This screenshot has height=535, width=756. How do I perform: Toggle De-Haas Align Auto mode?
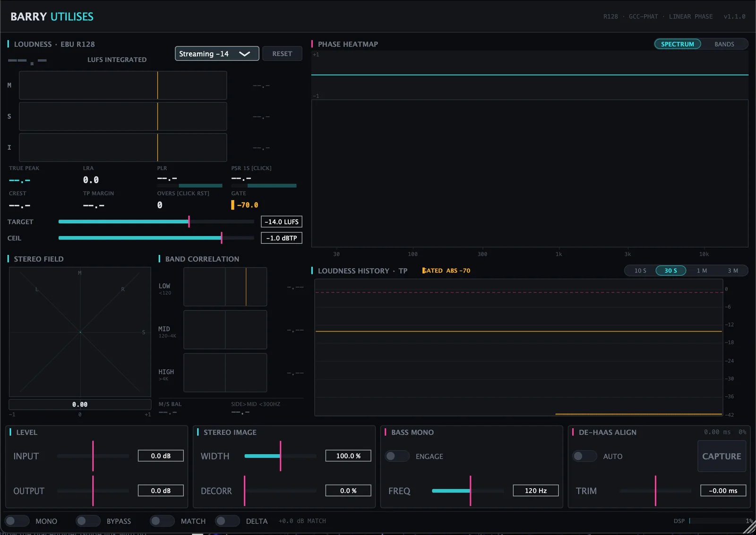584,456
